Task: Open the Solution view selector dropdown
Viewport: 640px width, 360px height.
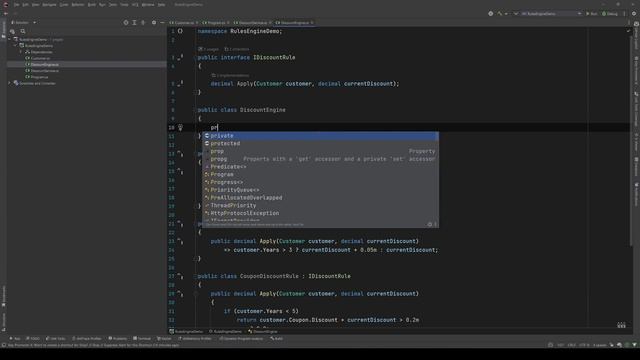Action: (x=24, y=22)
